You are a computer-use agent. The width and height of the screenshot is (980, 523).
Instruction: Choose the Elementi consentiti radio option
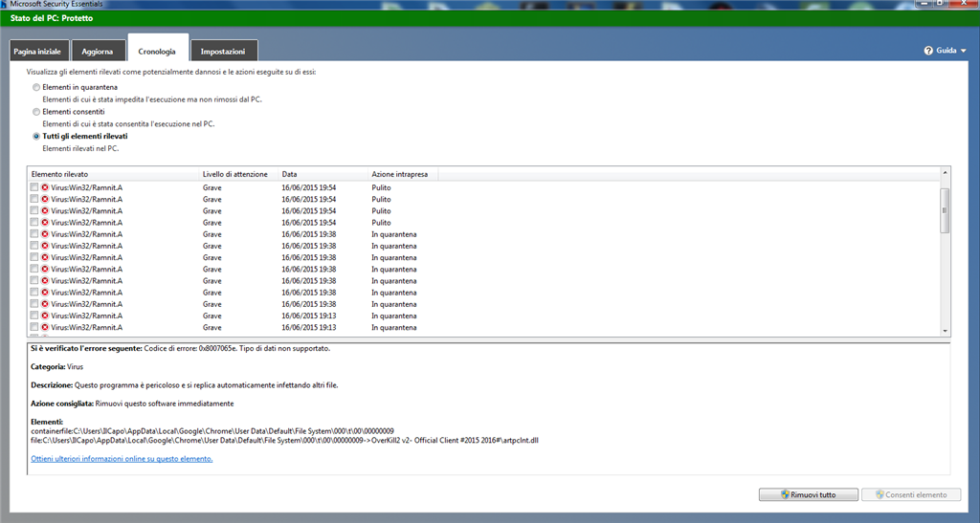36,112
